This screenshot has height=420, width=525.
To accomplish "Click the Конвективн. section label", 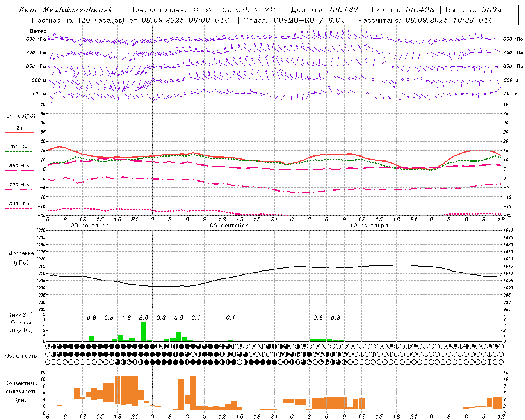I will (x=21, y=383).
